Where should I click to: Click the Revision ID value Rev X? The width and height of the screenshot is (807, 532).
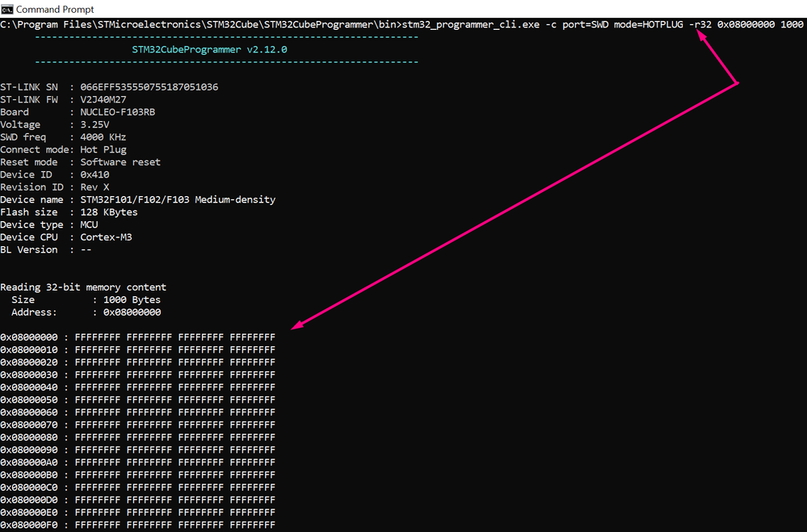[x=95, y=186]
